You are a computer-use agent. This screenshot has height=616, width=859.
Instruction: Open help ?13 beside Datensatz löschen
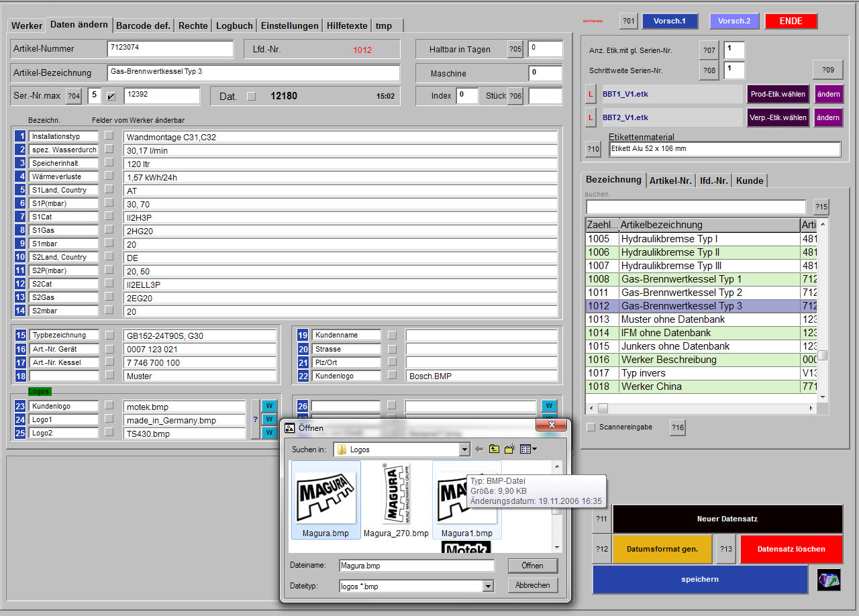(726, 549)
